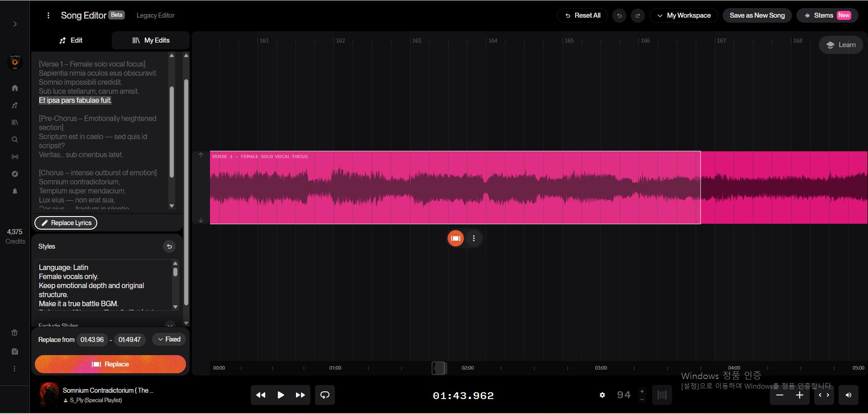868x414 pixels.
Task: Toggle loop playback
Action: point(325,395)
